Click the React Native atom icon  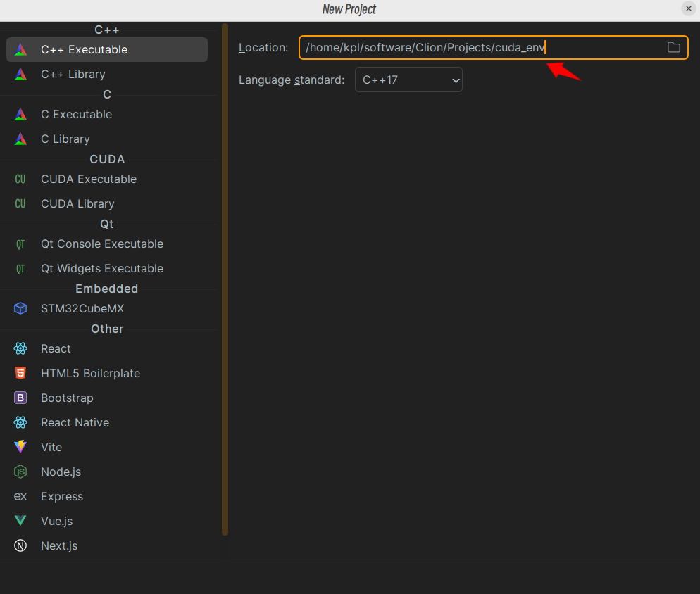click(x=20, y=422)
